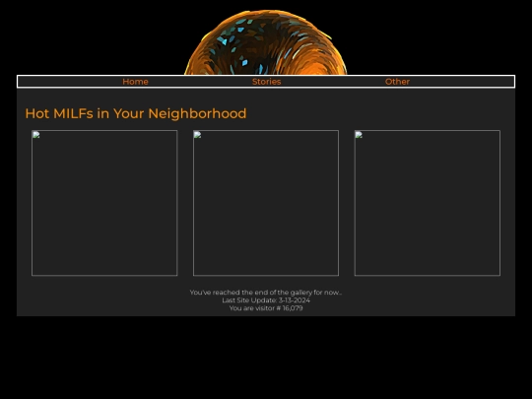Screen dimensions: 532x399
Task: Open the last gallery thumbnail on the right
Action: coord(428,203)
